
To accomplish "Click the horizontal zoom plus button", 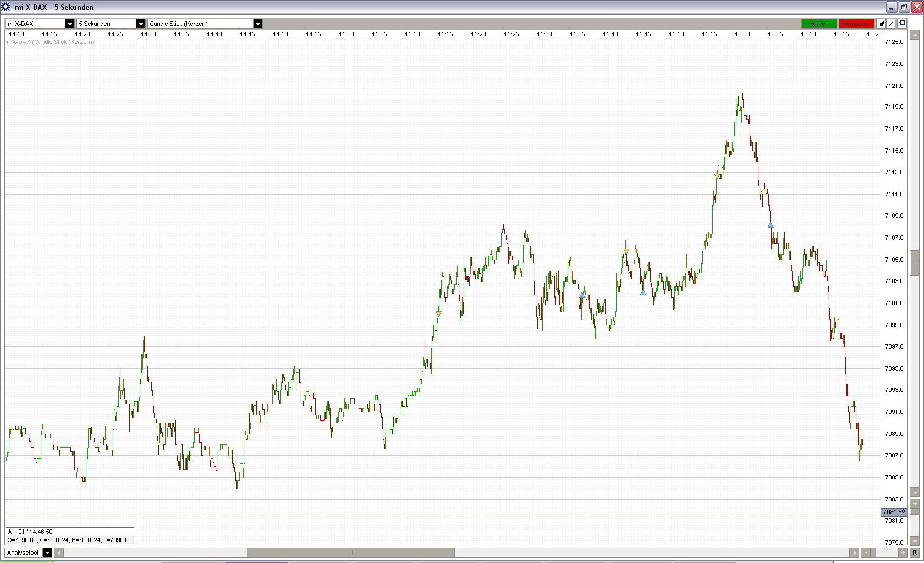I will click(903, 553).
